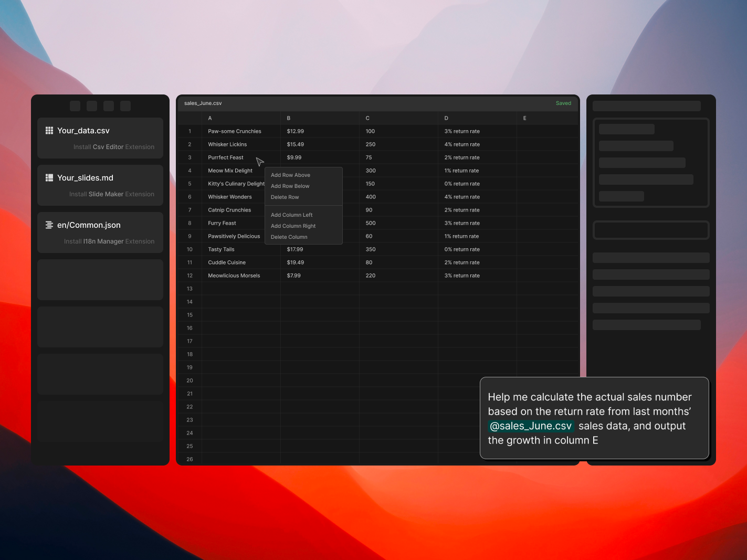
Task: Select Add Column Right option
Action: (293, 226)
